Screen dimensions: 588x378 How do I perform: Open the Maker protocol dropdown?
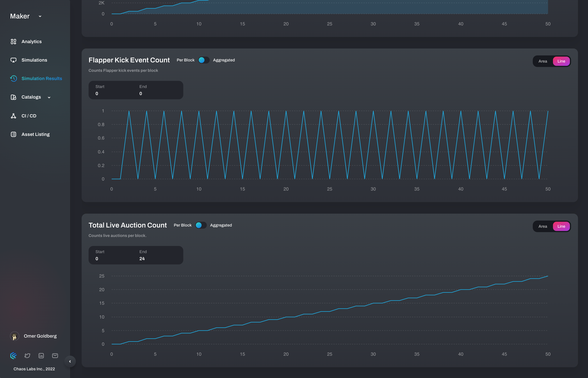coord(40,16)
